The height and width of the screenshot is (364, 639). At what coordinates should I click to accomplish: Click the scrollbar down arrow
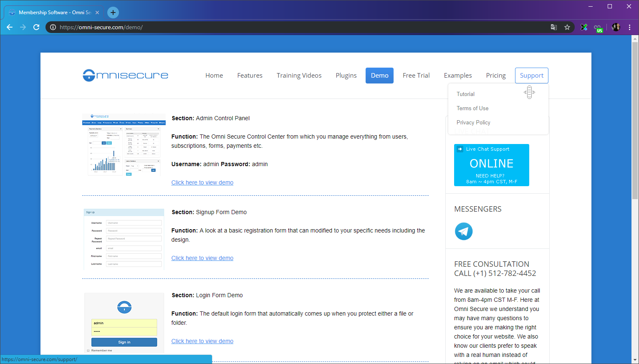point(635,360)
